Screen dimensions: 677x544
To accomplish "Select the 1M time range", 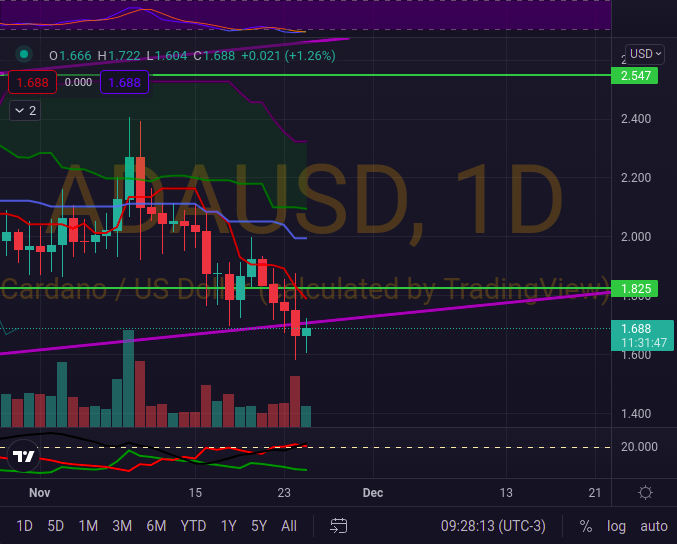I will [88, 526].
